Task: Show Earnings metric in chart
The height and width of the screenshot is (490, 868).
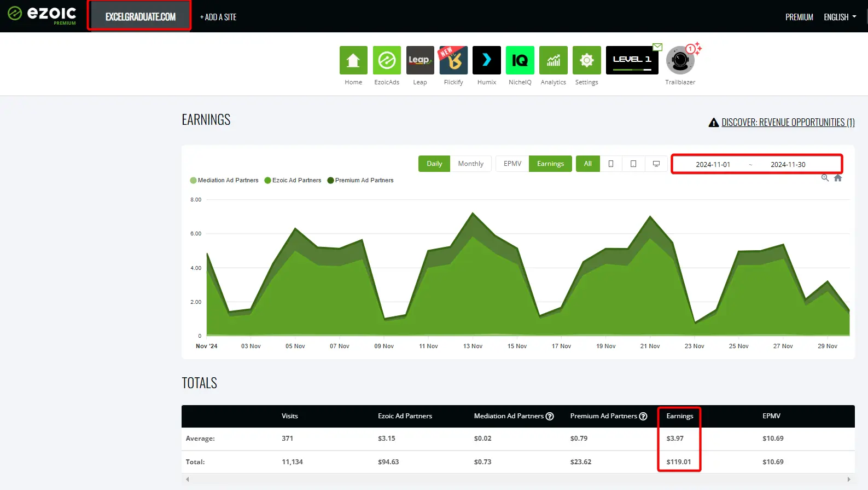Action: (550, 164)
